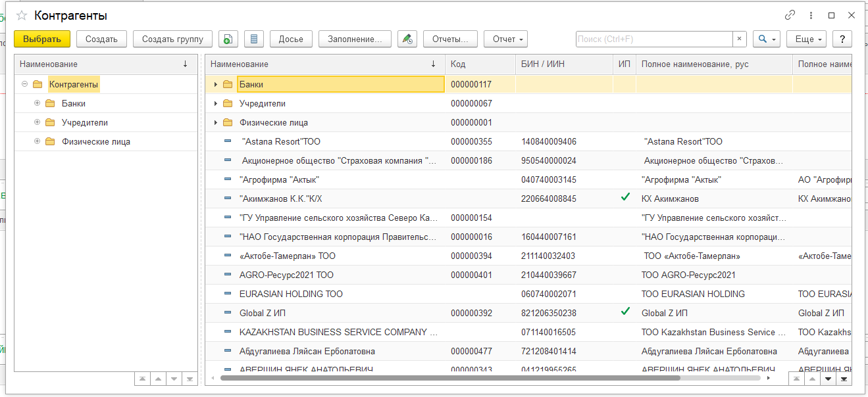Open the search magnifier dropdown
Image resolution: width=868 pixels, height=397 pixels.
pos(766,39)
